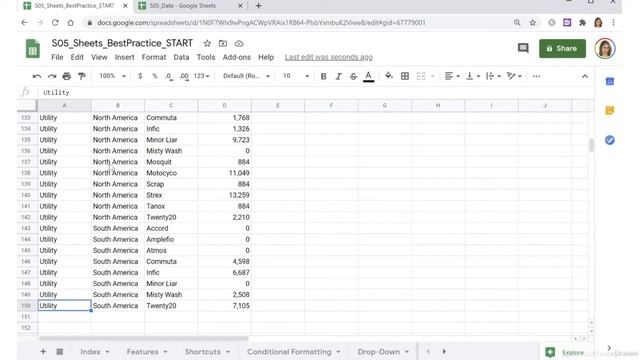640x360 pixels.
Task: Switch to S05_Data browser tab
Action: pos(190,6)
